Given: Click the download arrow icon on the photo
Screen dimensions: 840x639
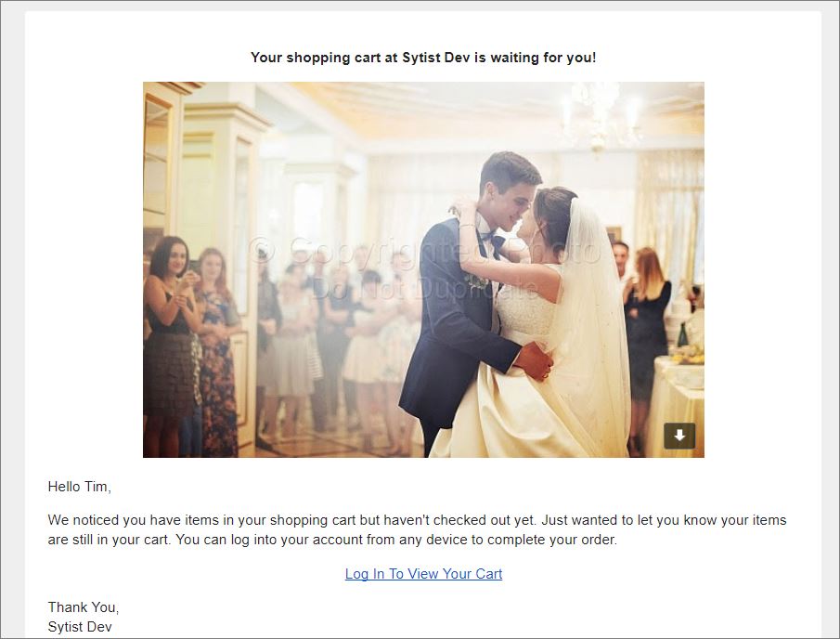Looking at the screenshot, I should click(679, 436).
